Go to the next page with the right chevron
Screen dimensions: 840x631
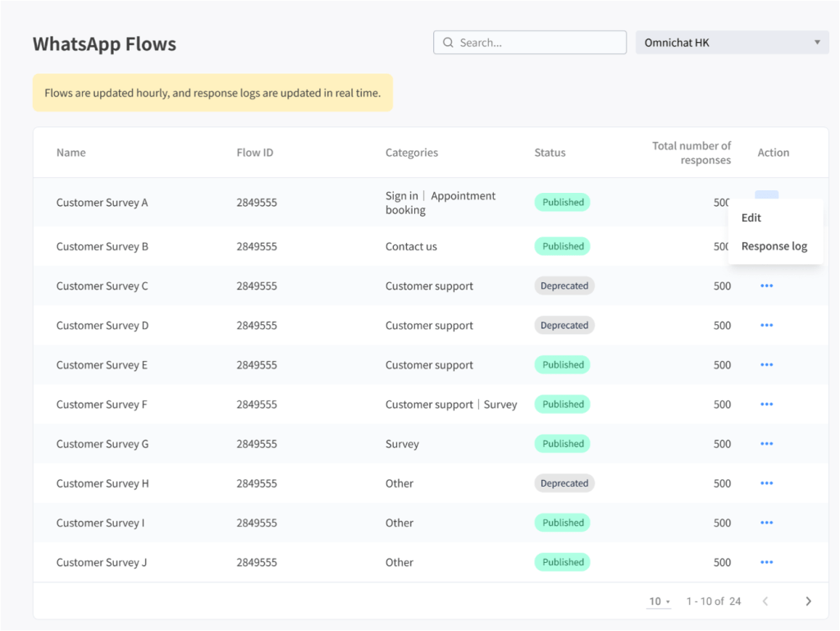[x=808, y=601]
